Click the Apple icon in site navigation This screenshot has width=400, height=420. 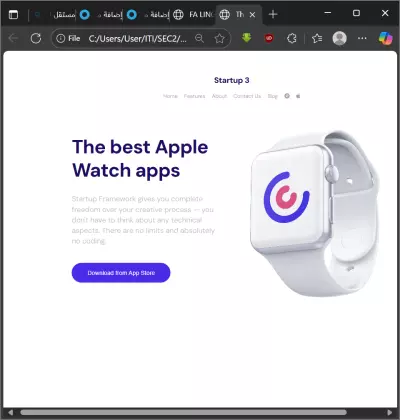click(x=298, y=96)
